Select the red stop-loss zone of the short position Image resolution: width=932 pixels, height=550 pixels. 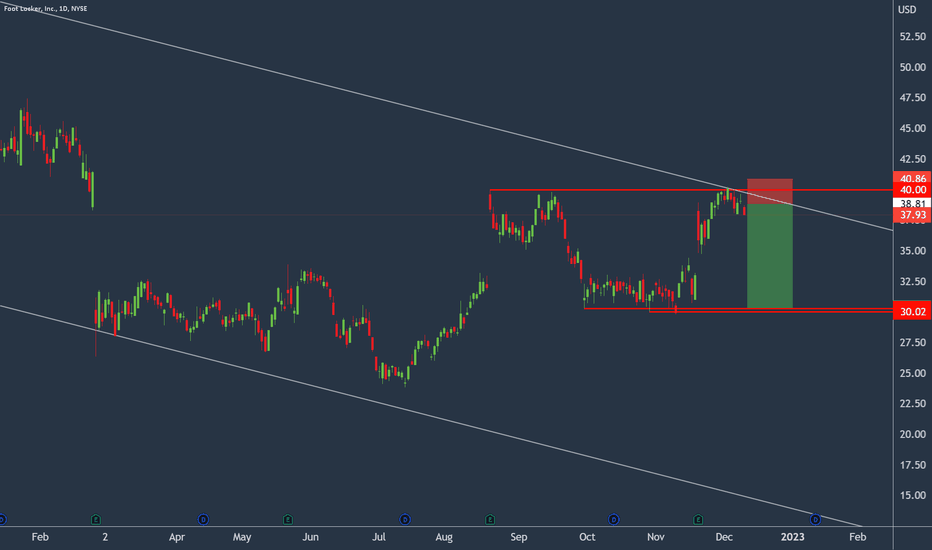coord(770,191)
